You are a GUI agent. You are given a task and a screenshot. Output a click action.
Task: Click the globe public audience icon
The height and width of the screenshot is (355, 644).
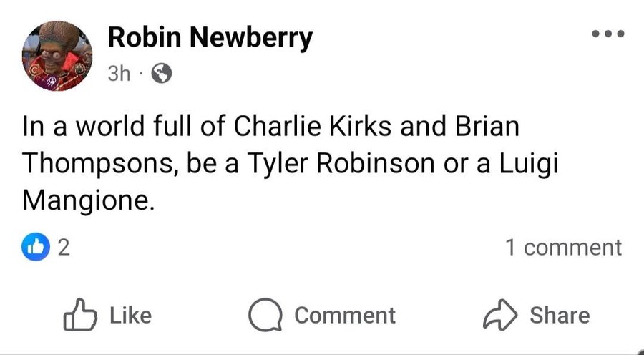click(x=162, y=74)
